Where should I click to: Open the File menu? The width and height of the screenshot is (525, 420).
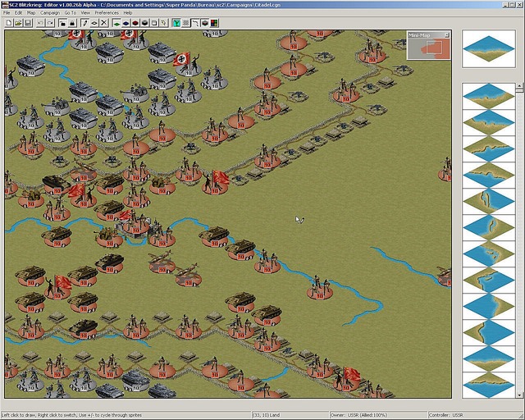[7, 13]
